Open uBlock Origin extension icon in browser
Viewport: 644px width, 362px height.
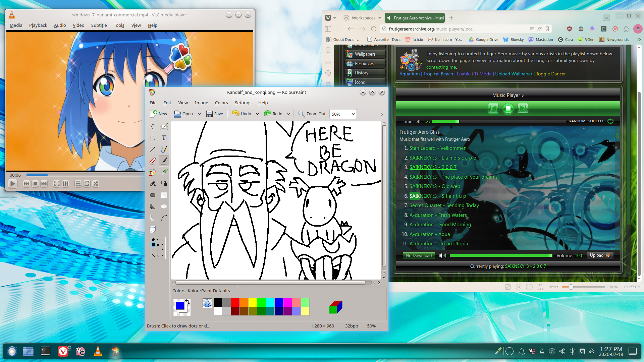point(569,29)
